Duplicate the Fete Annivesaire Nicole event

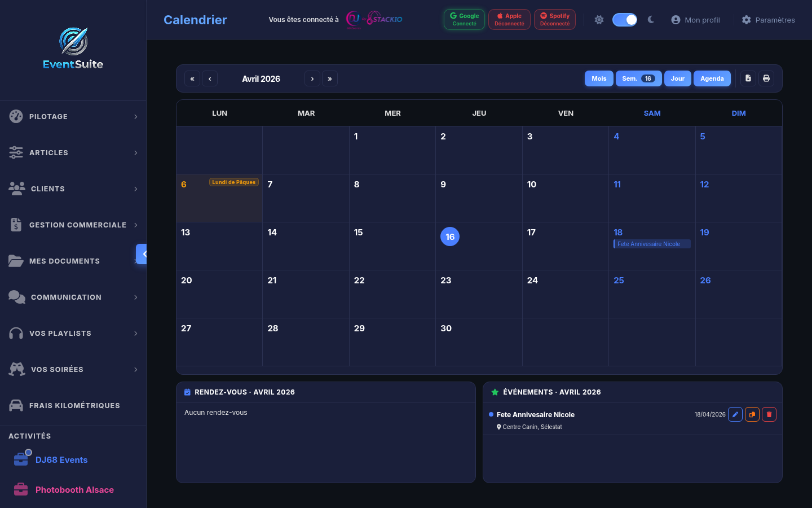click(752, 414)
